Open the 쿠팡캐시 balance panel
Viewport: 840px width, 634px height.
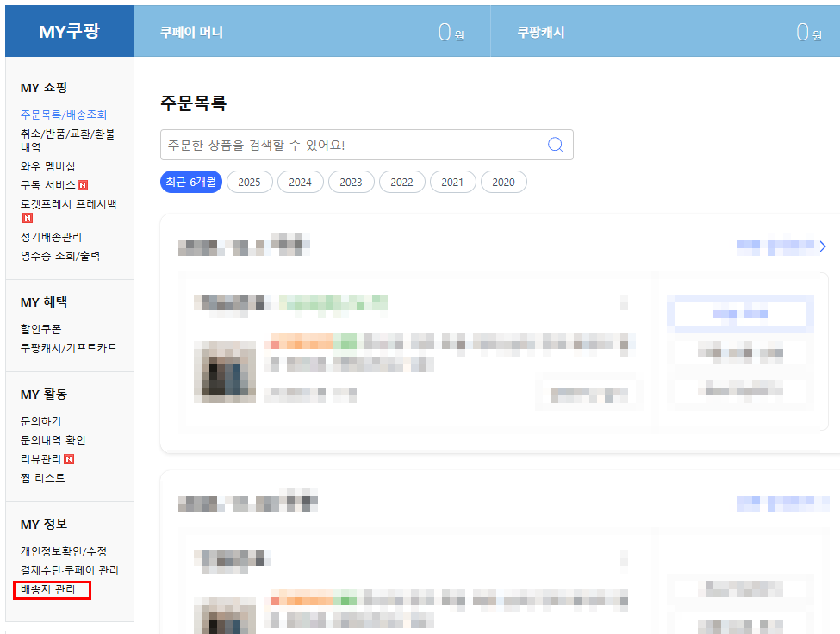[x=665, y=31]
